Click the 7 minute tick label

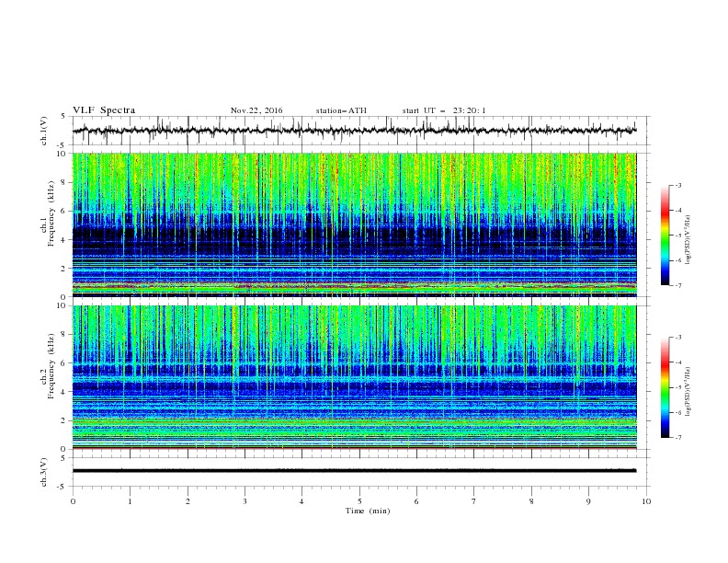click(x=474, y=501)
